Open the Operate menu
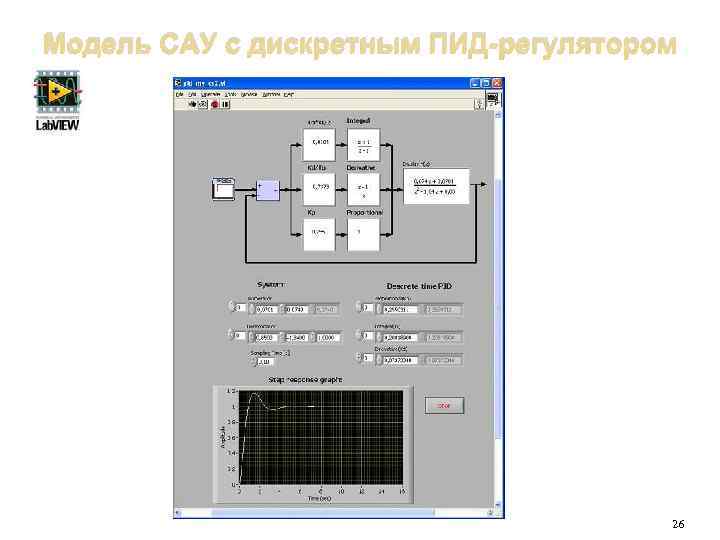Viewport: 720px width, 540px height. coord(211,94)
